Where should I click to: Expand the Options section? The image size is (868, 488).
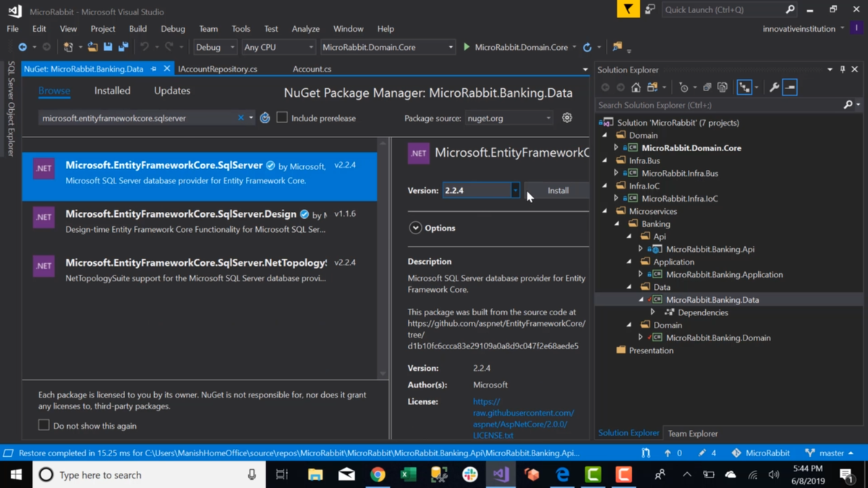tap(415, 228)
